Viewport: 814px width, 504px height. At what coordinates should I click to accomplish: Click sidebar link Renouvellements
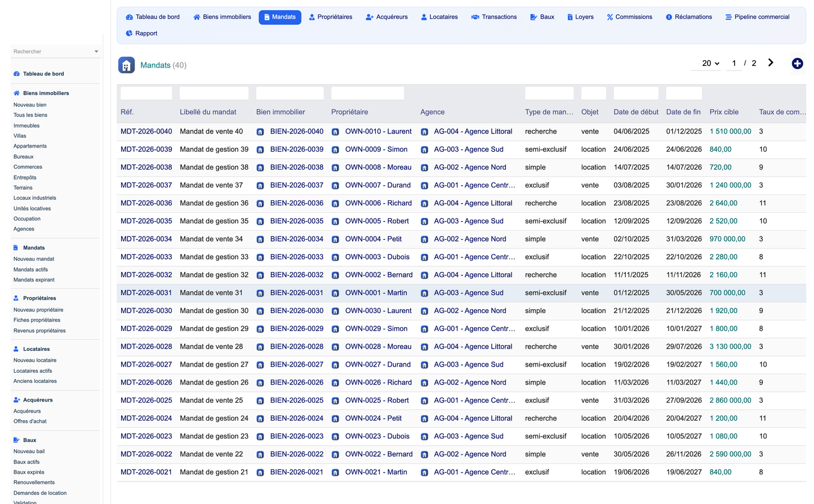[x=34, y=483]
